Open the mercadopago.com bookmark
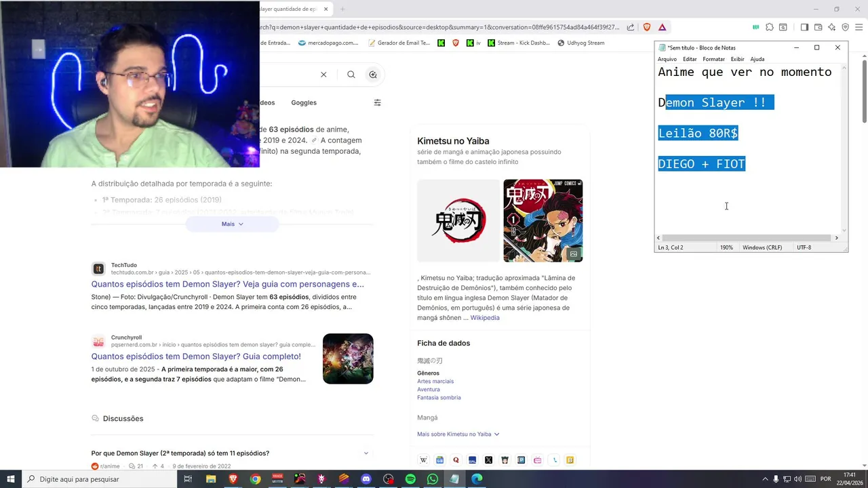Viewport: 868px width, 488px height. coord(328,43)
